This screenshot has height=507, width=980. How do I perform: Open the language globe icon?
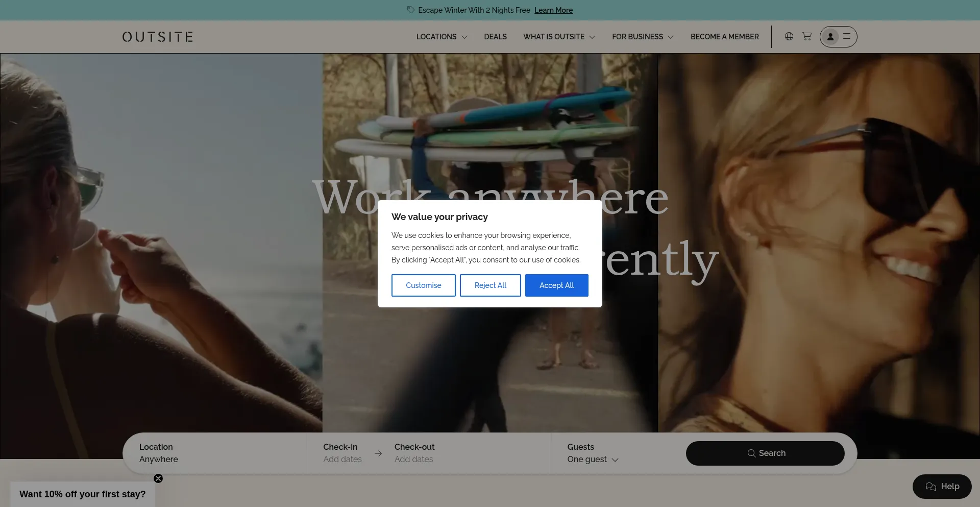(789, 36)
